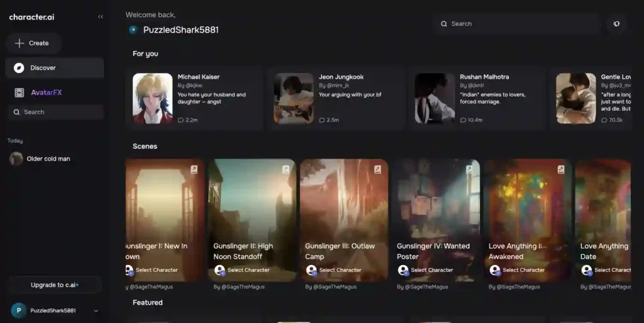The width and height of the screenshot is (644, 323).
Task: Click Gunslinger II: High Noon Standoff title
Action: pos(243,251)
